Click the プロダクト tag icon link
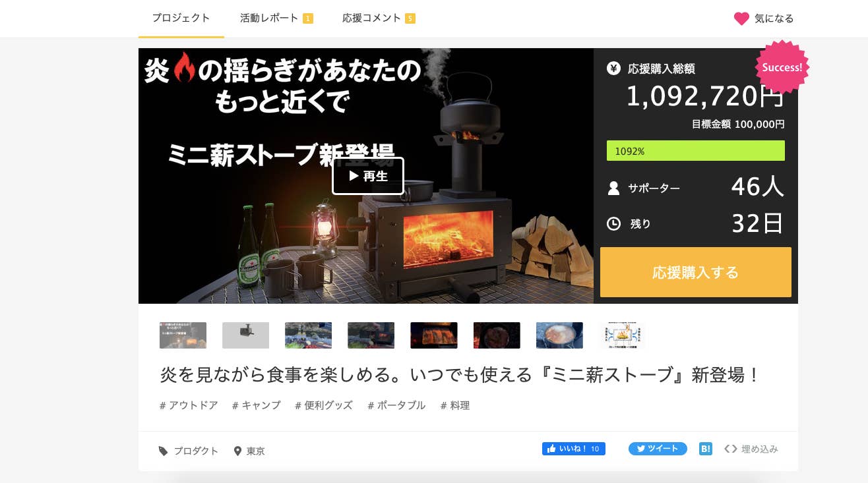 tap(188, 451)
